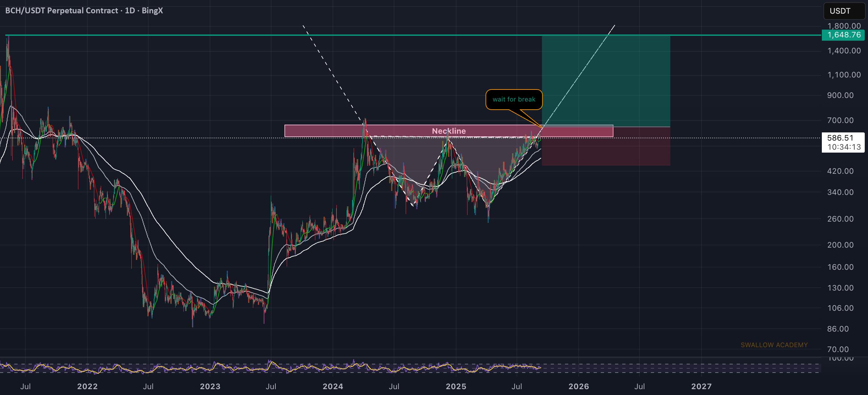Image resolution: width=868 pixels, height=395 pixels.
Task: Click the BCH/USDT Perpetual Contract title
Action: (x=84, y=10)
